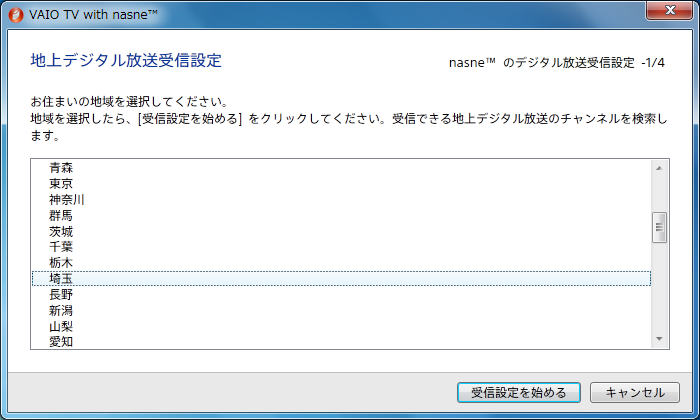Choose 千葉 from the region list

click(x=341, y=247)
